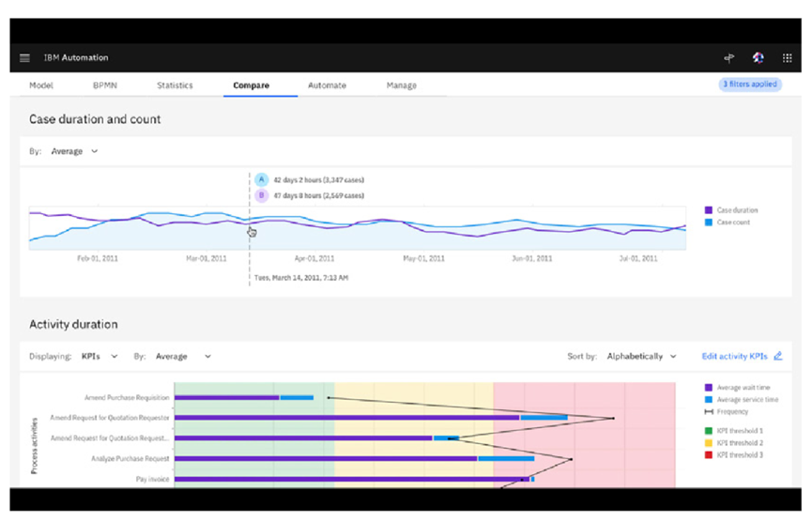Click the signpost guide icon in header
The image size is (812, 522).
point(729,58)
